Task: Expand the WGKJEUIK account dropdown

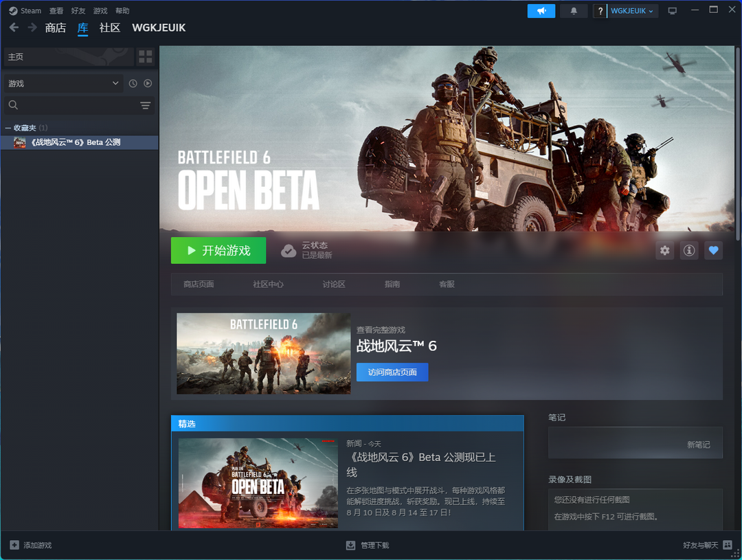Action: coord(632,10)
